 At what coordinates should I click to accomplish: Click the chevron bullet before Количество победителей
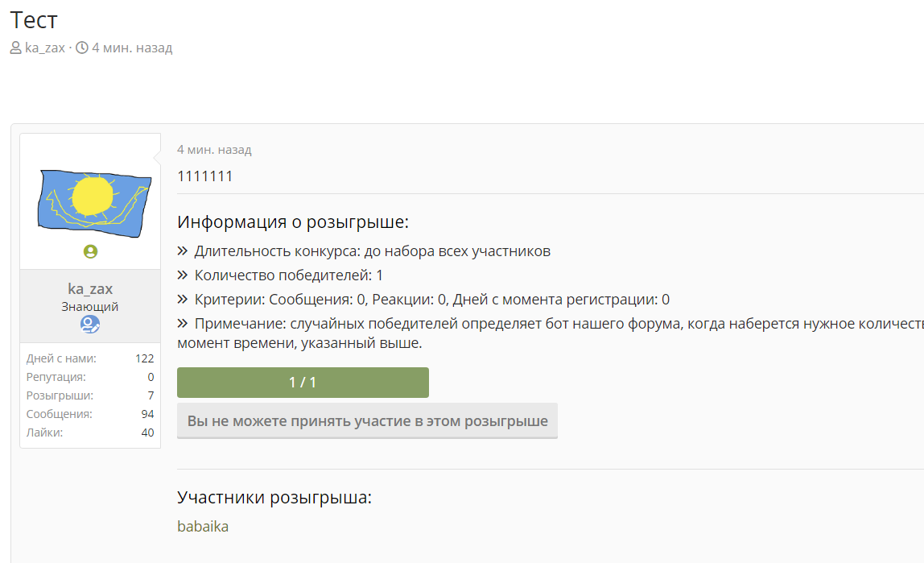tap(183, 275)
